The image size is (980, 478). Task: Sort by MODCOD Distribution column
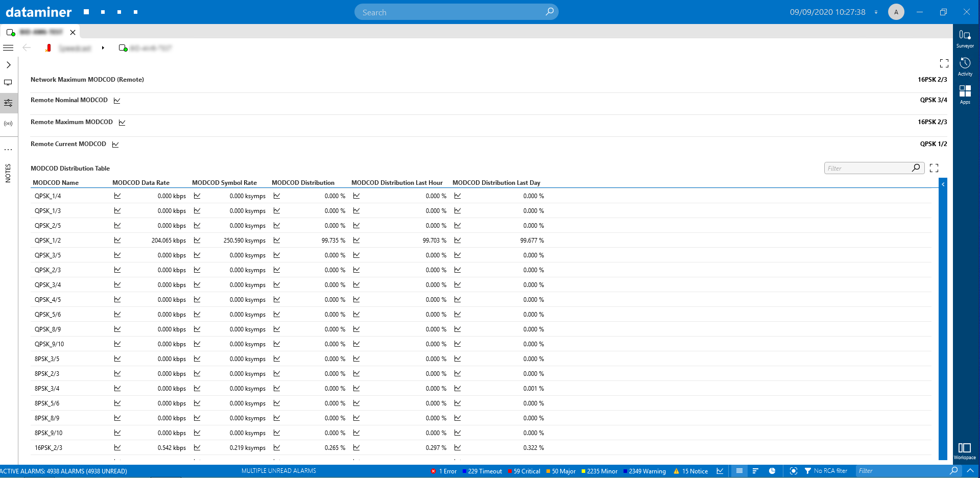(303, 183)
